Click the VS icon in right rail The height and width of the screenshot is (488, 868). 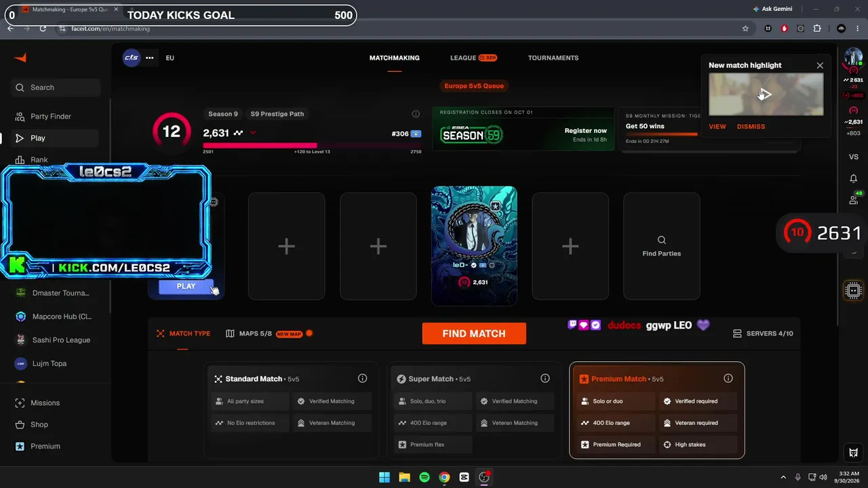pyautogui.click(x=853, y=157)
